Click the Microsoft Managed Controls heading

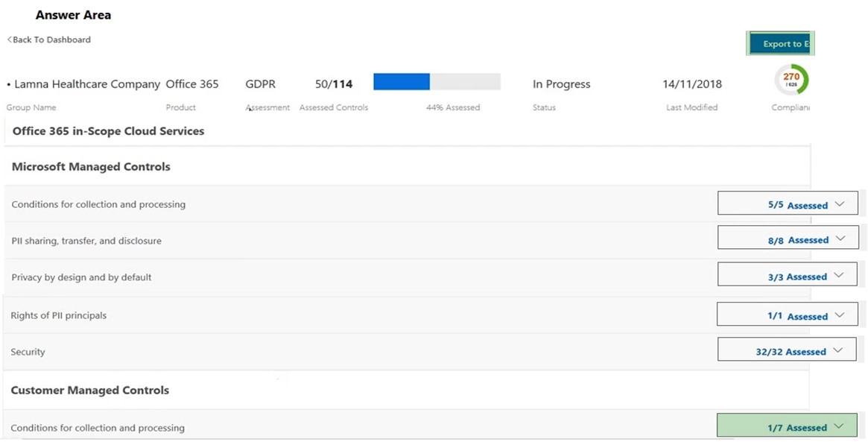pos(91,167)
